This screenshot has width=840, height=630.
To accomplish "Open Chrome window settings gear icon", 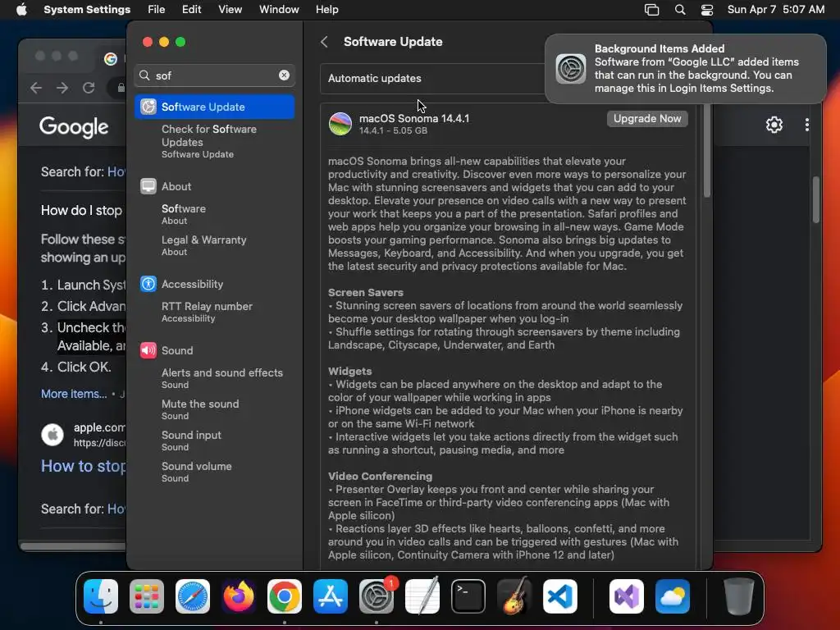I will [x=774, y=125].
